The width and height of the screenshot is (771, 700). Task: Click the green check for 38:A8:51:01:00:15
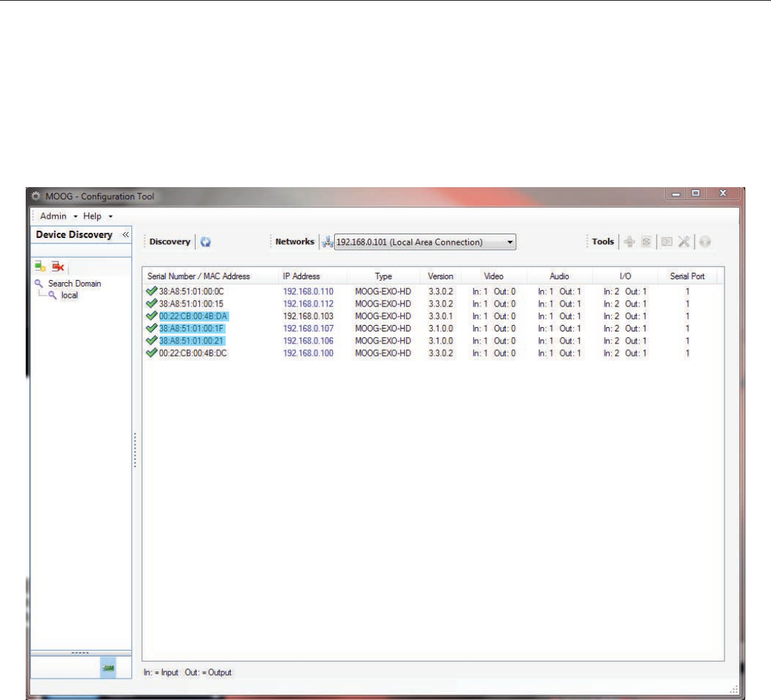pos(151,304)
